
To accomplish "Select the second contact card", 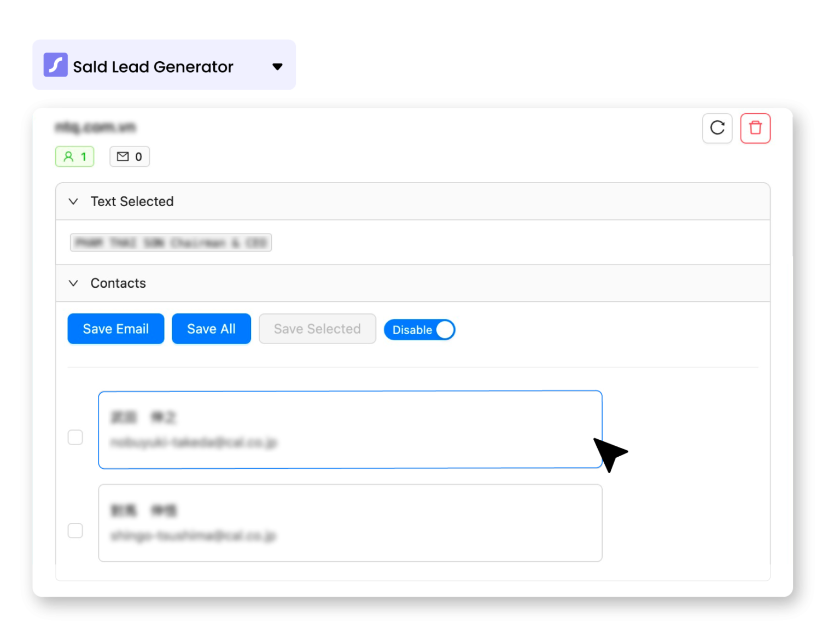I will 350,523.
